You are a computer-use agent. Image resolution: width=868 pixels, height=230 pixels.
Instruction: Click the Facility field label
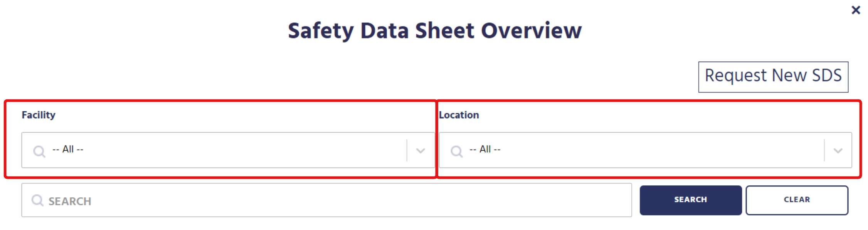[39, 115]
